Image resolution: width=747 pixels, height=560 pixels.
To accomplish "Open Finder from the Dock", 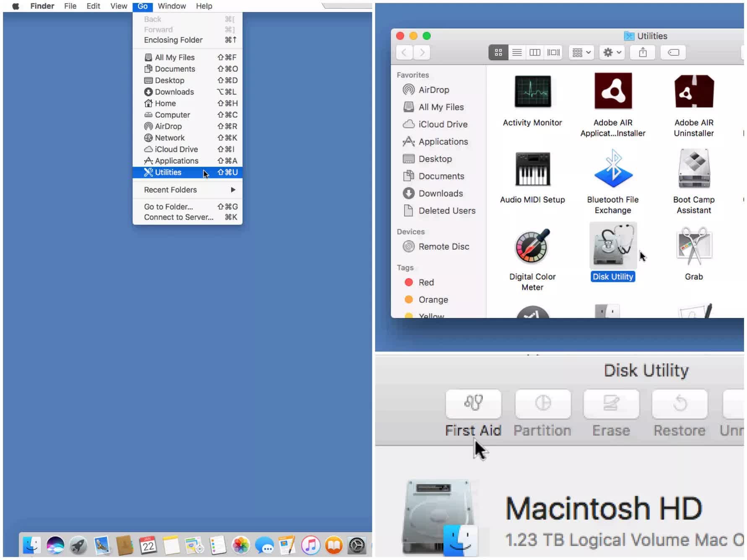I will point(32,545).
